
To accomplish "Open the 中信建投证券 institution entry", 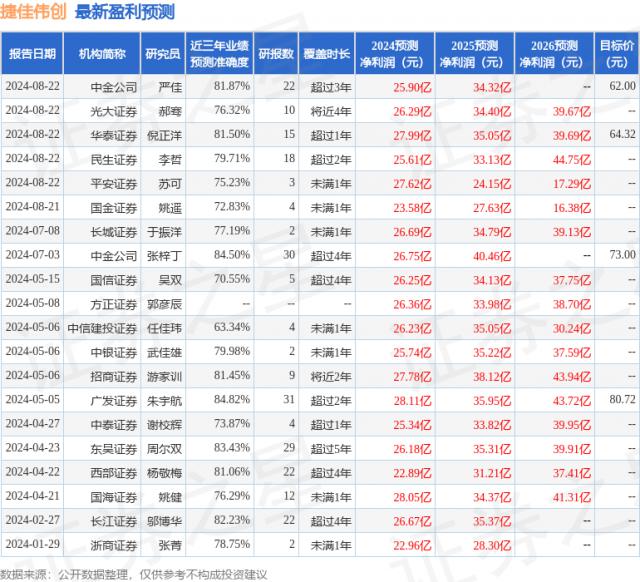I will 101,327.
